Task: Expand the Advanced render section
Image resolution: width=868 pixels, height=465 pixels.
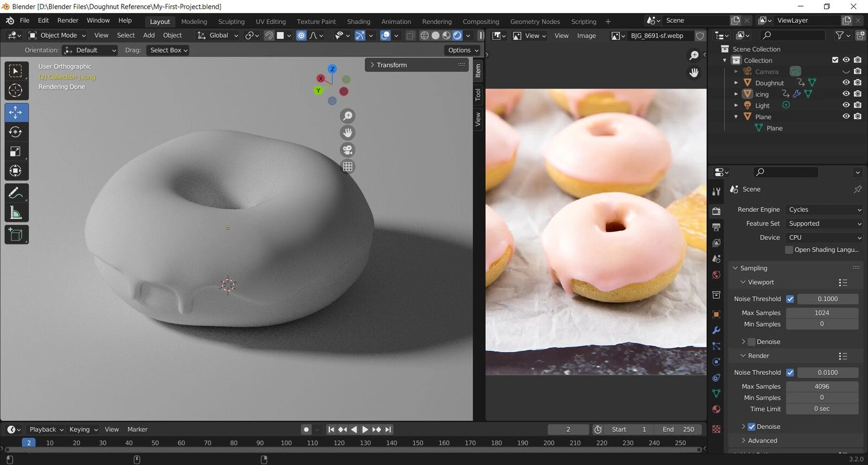Action: click(762, 441)
